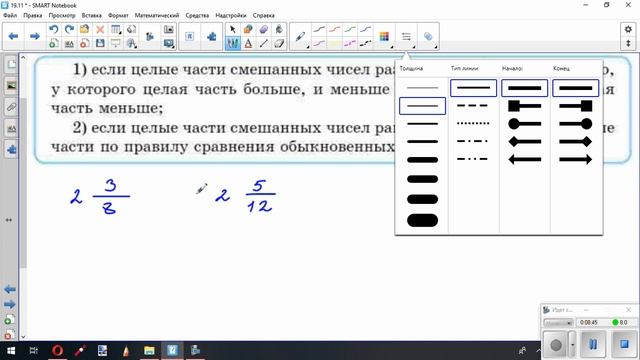
Task: Pick the dash-dot line type
Action: [x=473, y=141]
